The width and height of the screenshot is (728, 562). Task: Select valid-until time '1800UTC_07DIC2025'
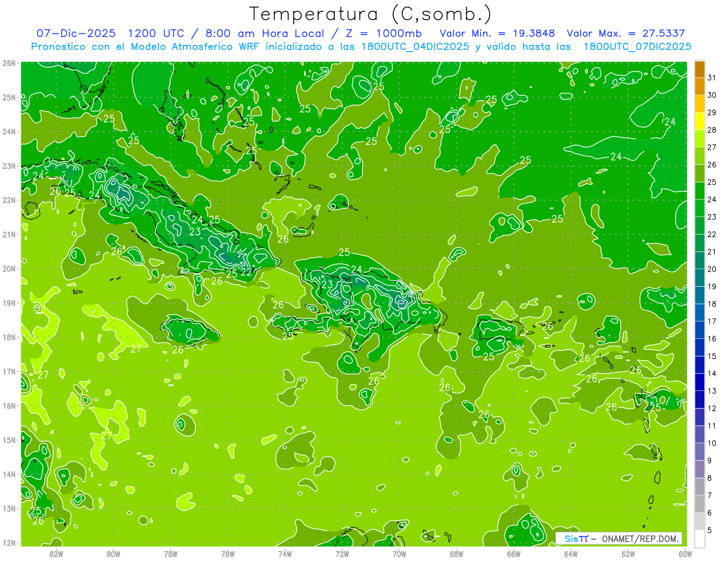637,47
